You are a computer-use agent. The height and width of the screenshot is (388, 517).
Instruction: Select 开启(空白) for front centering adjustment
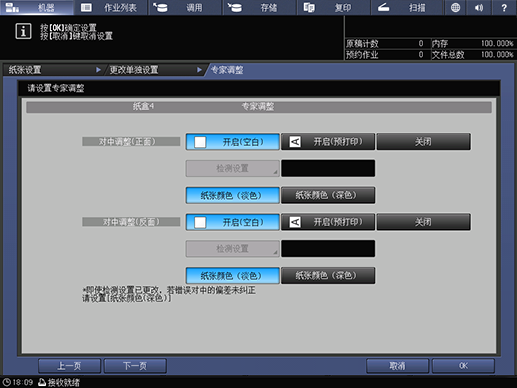pos(233,142)
